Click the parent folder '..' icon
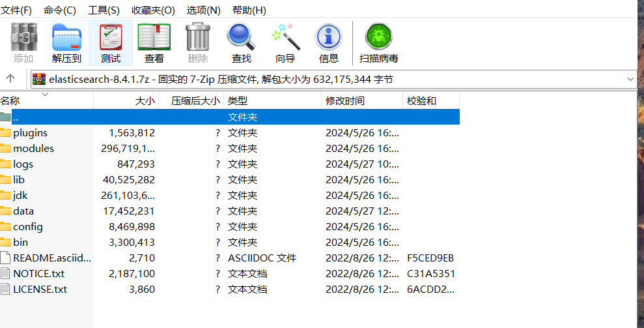This screenshot has width=644, height=328. pyautogui.click(x=5, y=117)
